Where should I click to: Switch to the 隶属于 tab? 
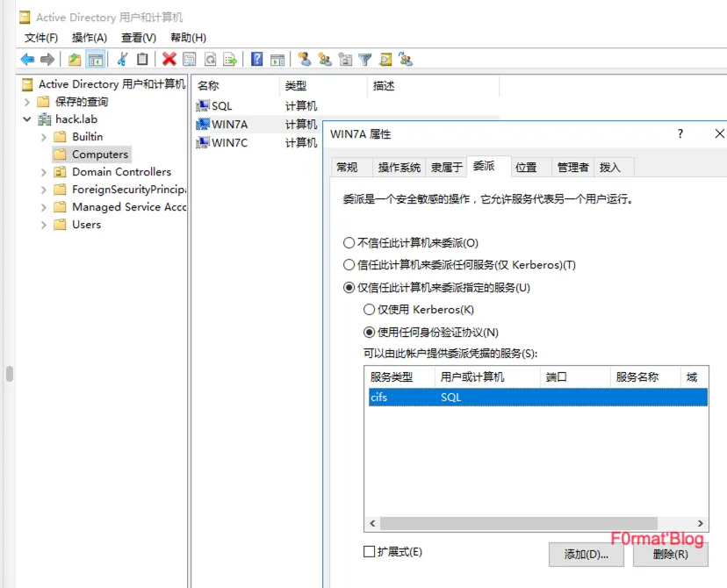[x=446, y=168]
